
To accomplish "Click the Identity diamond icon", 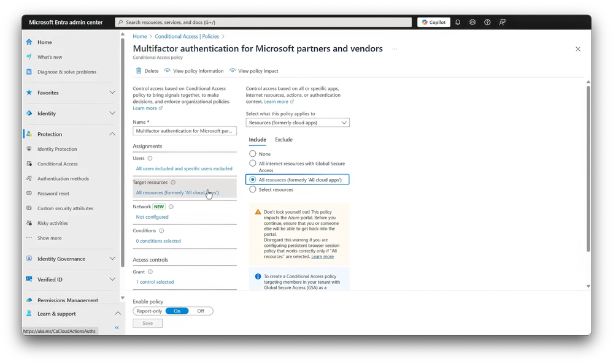I will coord(29,113).
